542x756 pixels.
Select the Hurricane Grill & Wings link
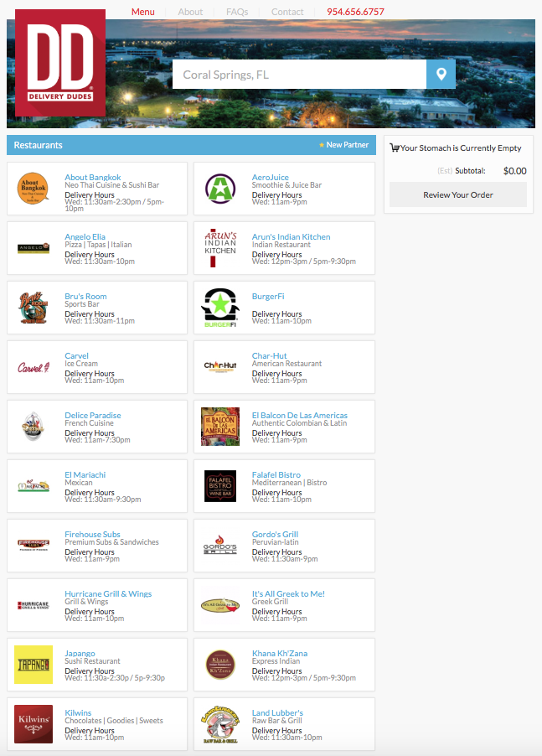pyautogui.click(x=108, y=593)
